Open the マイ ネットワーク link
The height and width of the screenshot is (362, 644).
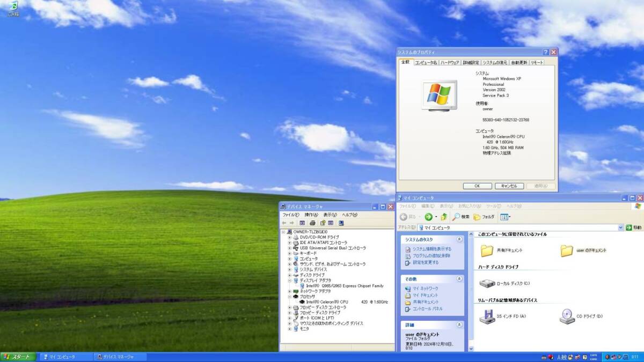tap(425, 289)
